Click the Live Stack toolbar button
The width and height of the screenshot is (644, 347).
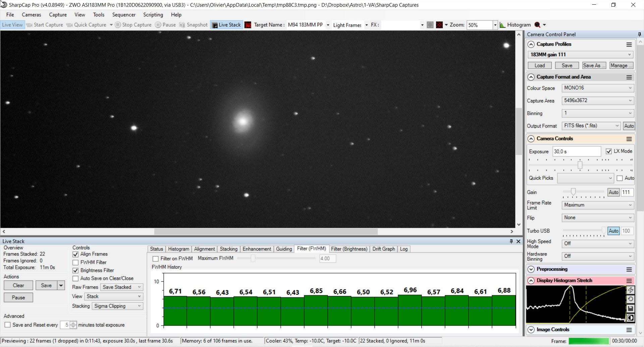pyautogui.click(x=226, y=25)
